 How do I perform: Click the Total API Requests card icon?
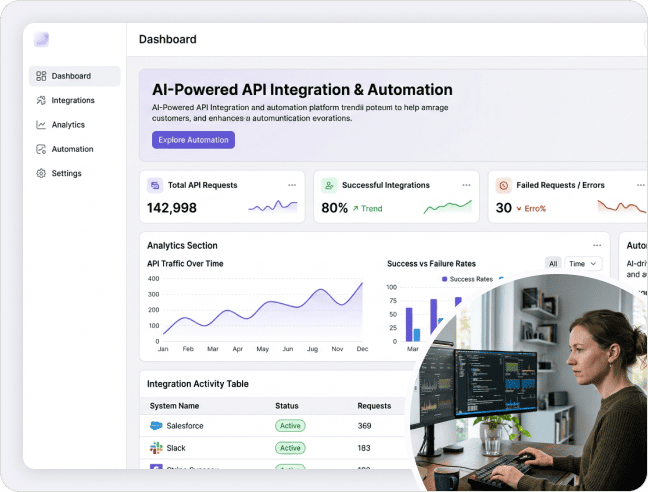pos(155,185)
